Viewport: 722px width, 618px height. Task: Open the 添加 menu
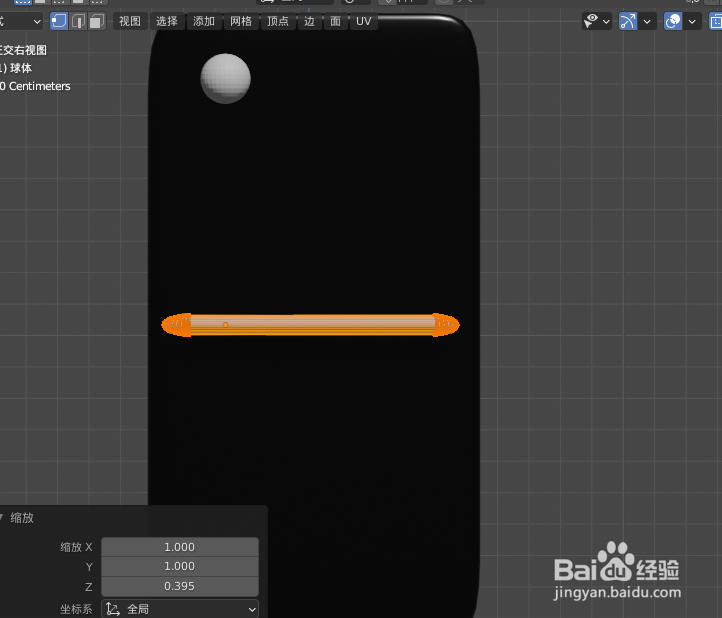point(204,21)
